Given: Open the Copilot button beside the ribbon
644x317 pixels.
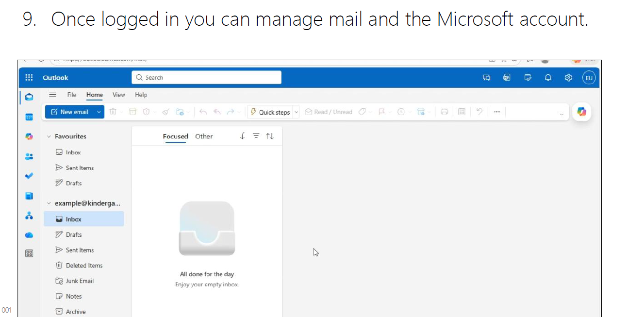Looking at the screenshot, I should [x=581, y=112].
